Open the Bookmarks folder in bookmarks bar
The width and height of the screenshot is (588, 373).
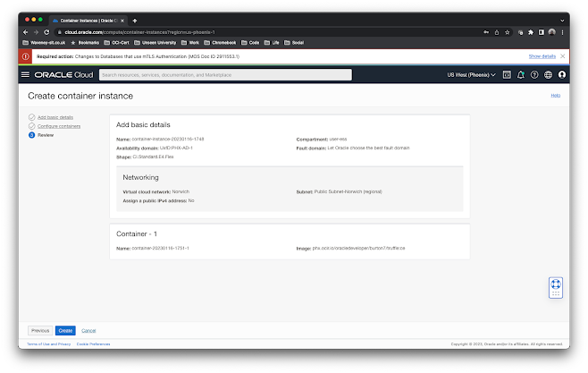[x=85, y=43]
